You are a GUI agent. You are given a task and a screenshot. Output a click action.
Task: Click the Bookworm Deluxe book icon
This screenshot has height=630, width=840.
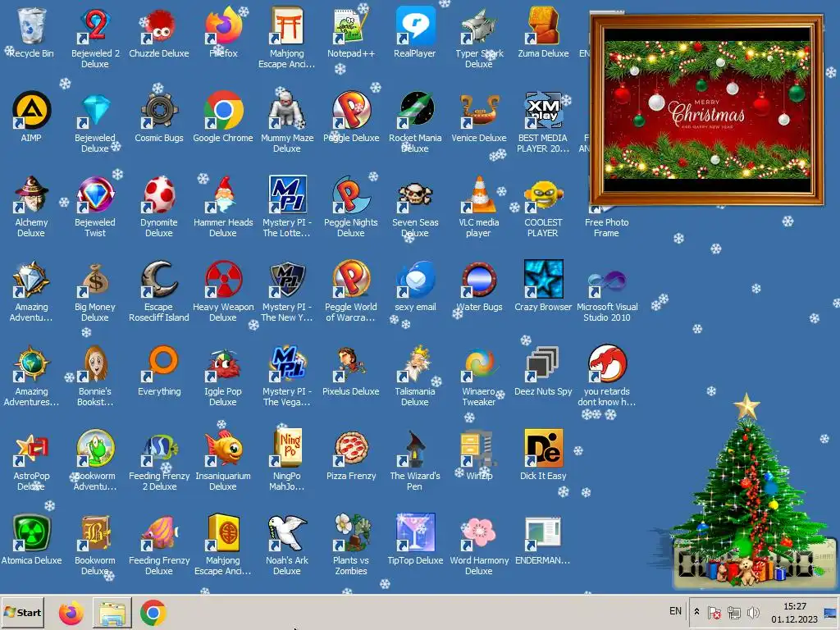point(95,532)
